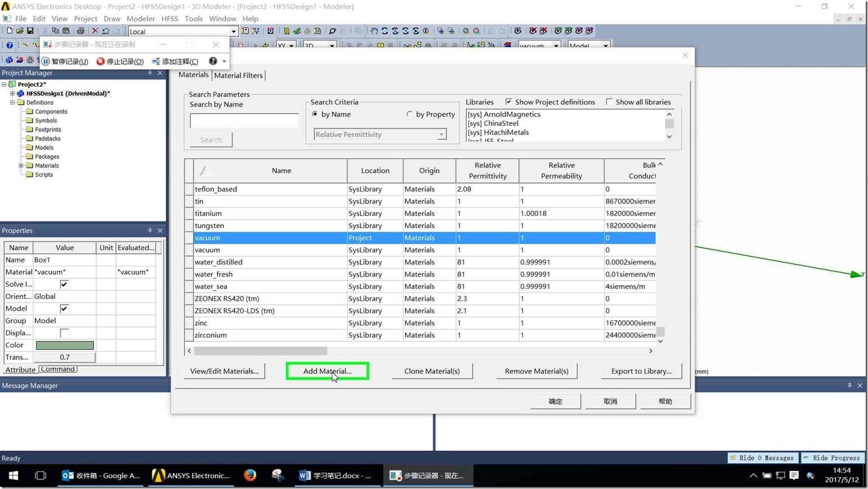Click the Copy icon in toolbar
Image resolution: width=868 pixels, height=489 pixels.
click(x=55, y=31)
